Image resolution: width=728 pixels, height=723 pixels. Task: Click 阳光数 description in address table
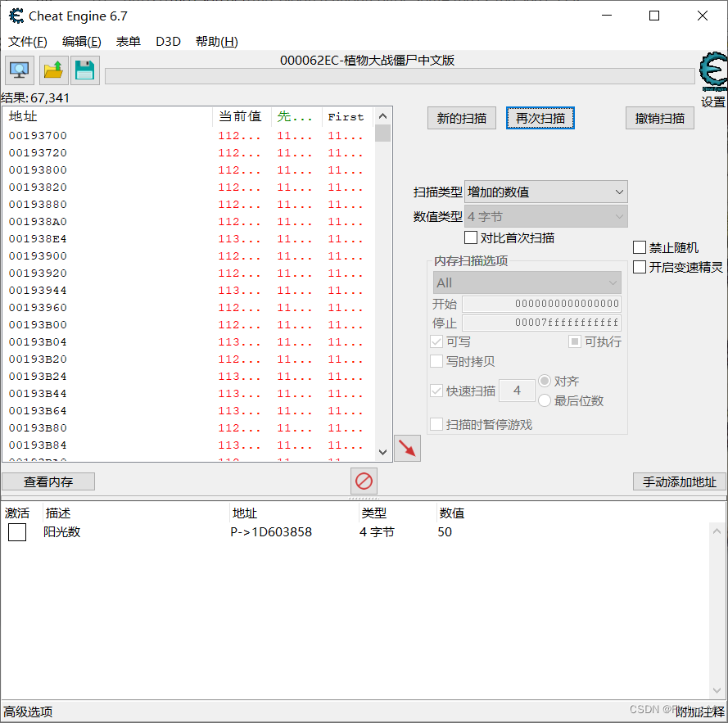(62, 531)
